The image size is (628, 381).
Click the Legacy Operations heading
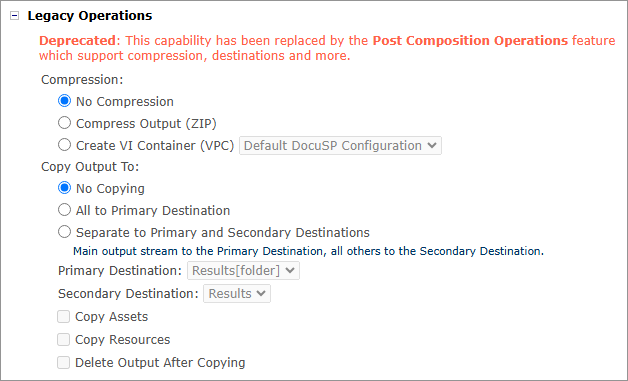[x=90, y=16]
